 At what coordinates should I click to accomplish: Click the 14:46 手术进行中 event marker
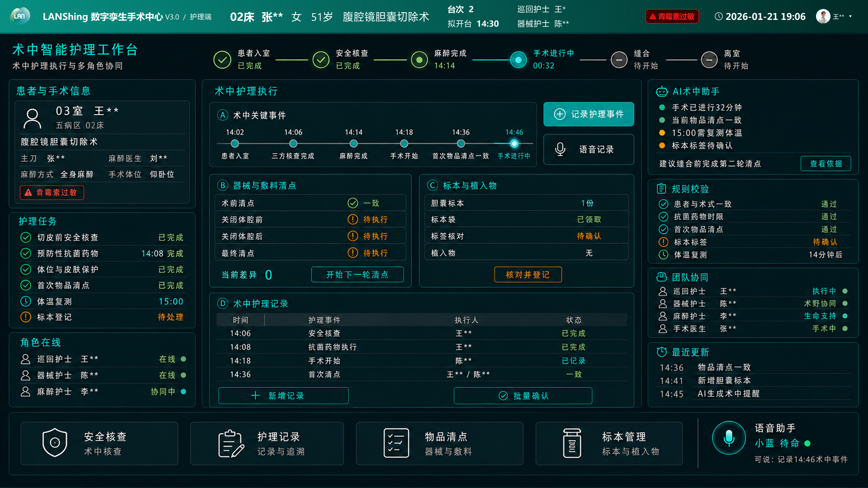click(x=514, y=144)
